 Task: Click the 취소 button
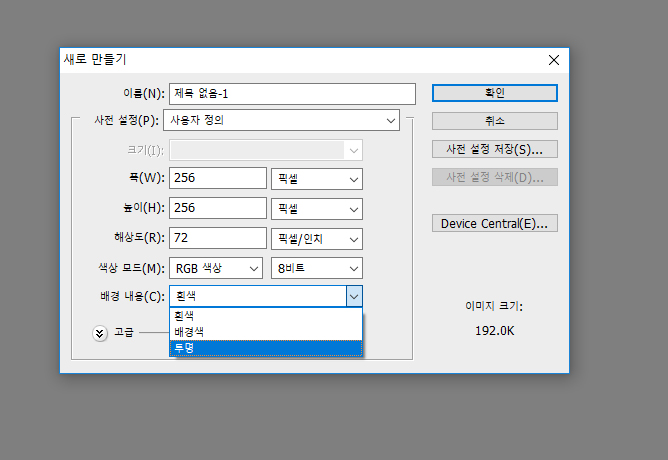(x=495, y=121)
